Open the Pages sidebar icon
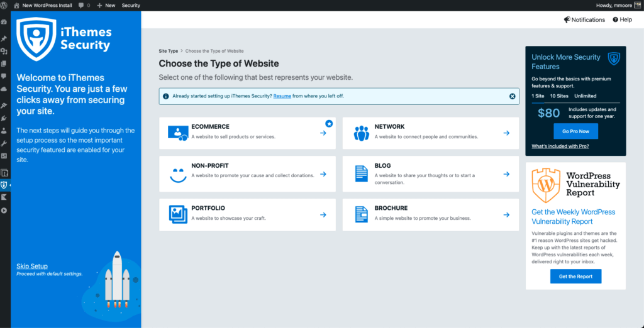Viewport: 644px width, 328px height. 4,63
